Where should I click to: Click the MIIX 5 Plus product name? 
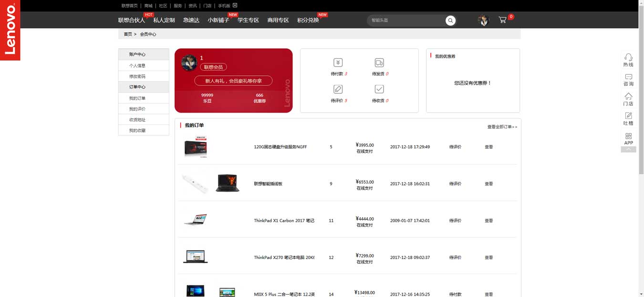pos(284,294)
